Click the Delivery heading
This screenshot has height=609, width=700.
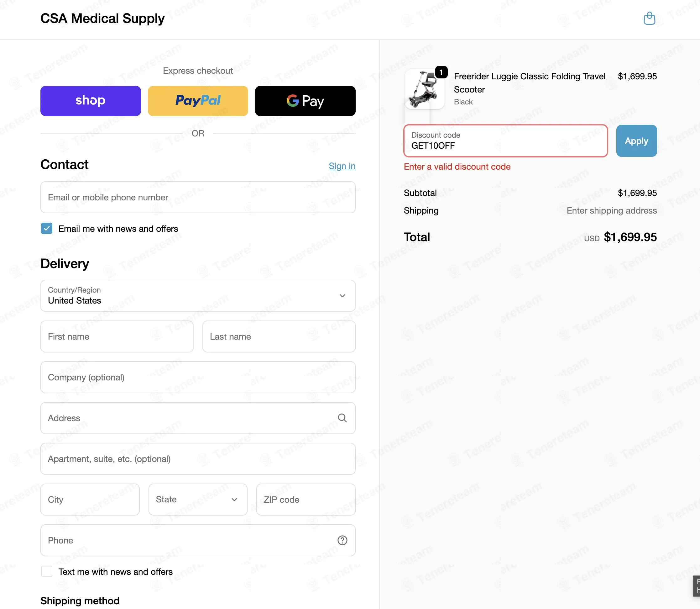pos(65,264)
